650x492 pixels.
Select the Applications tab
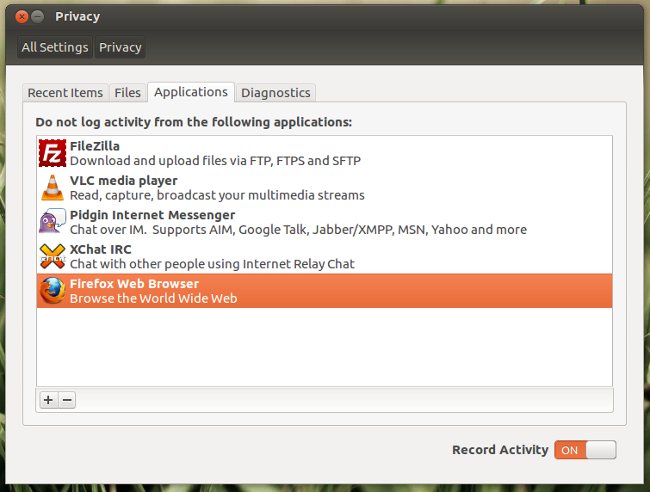click(191, 92)
